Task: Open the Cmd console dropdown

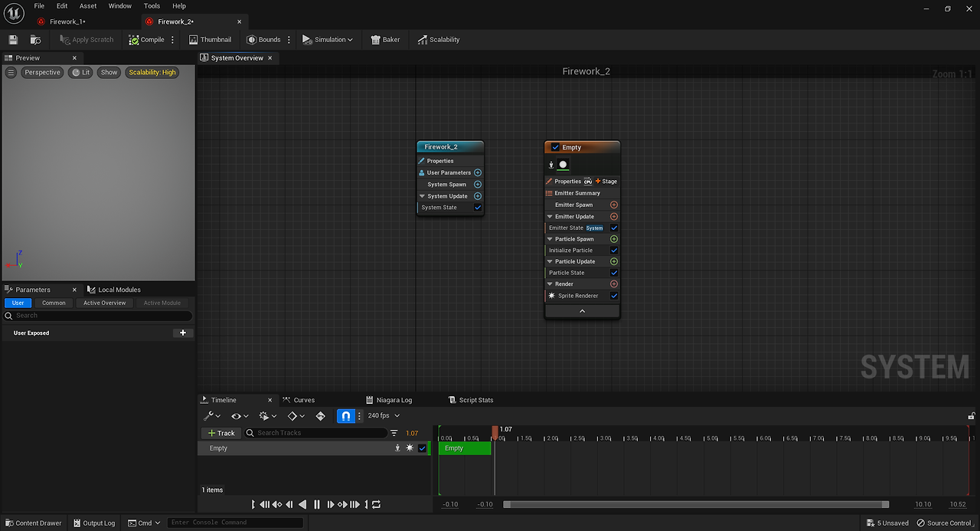Action: (x=145, y=523)
